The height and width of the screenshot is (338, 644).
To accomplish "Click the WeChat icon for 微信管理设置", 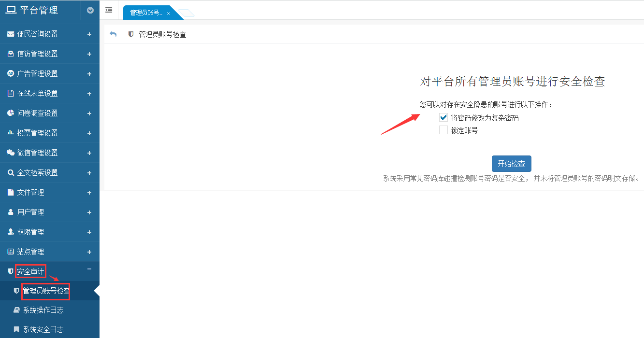I will (x=11, y=153).
